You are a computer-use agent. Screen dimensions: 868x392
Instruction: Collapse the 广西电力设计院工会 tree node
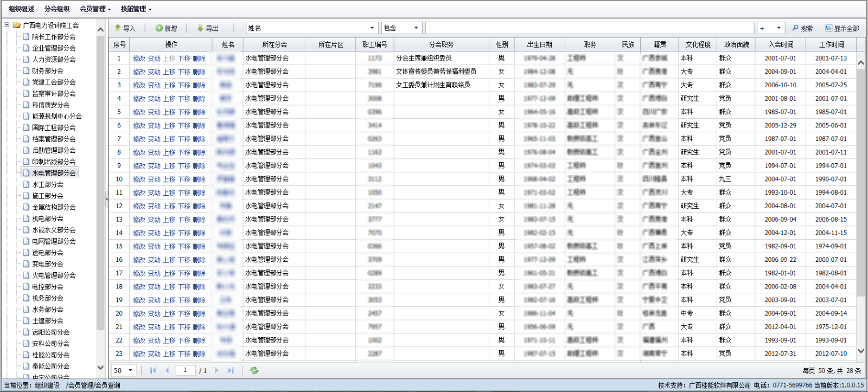(7, 25)
